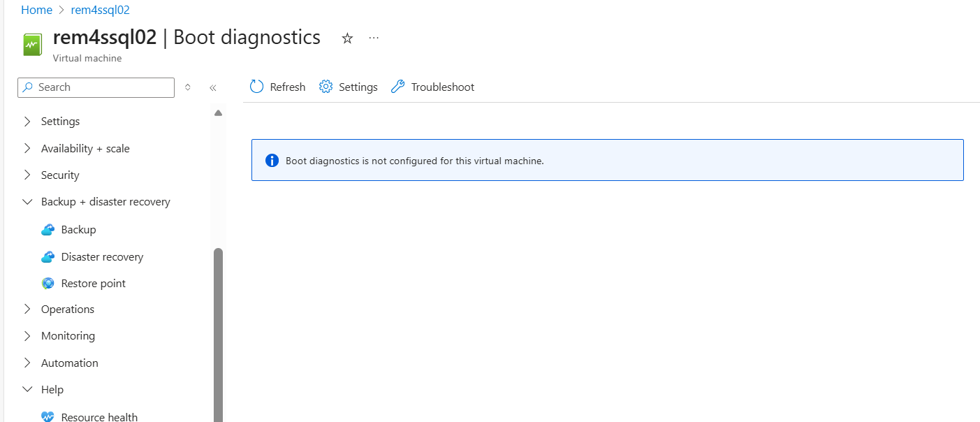Select the Disaster recovery icon
The height and width of the screenshot is (422, 980).
(48, 256)
